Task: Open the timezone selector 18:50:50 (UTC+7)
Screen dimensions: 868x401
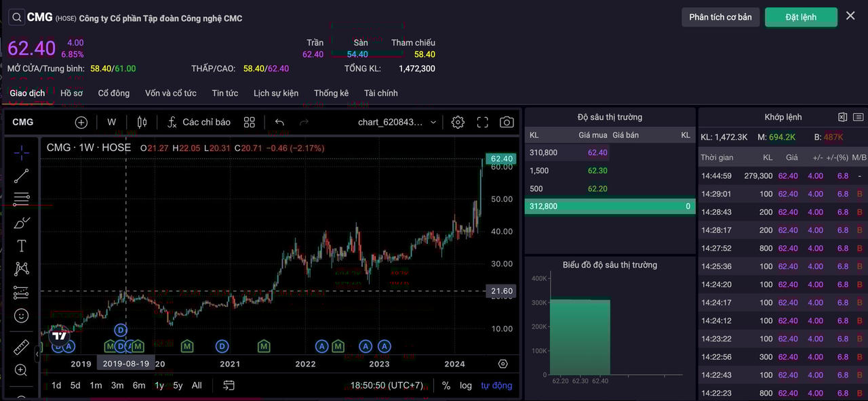Action: tap(387, 385)
